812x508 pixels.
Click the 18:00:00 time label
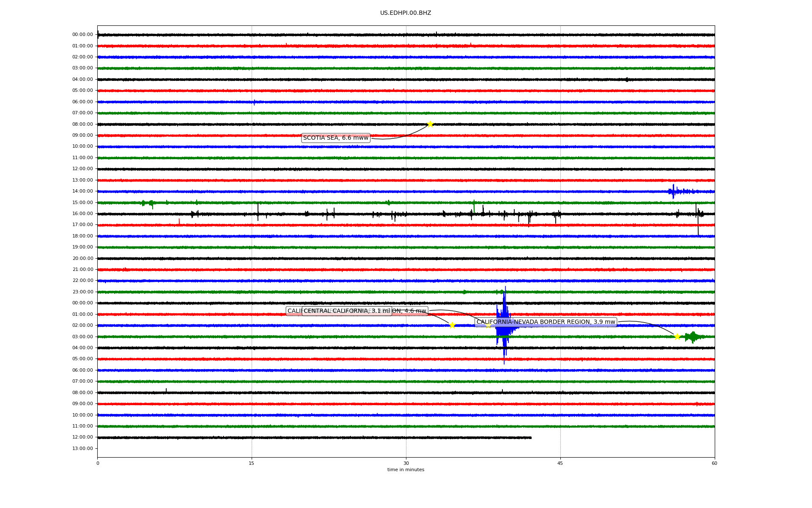click(82, 236)
